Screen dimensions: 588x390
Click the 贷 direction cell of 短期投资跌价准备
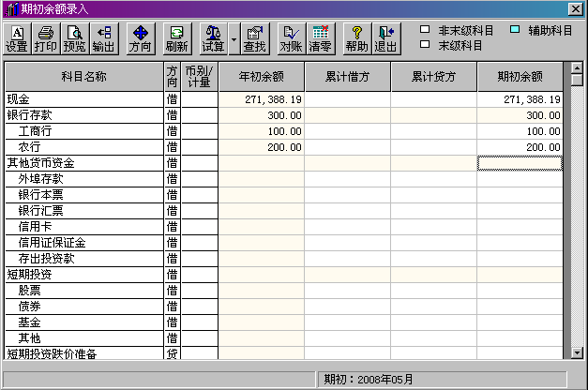[173, 353]
